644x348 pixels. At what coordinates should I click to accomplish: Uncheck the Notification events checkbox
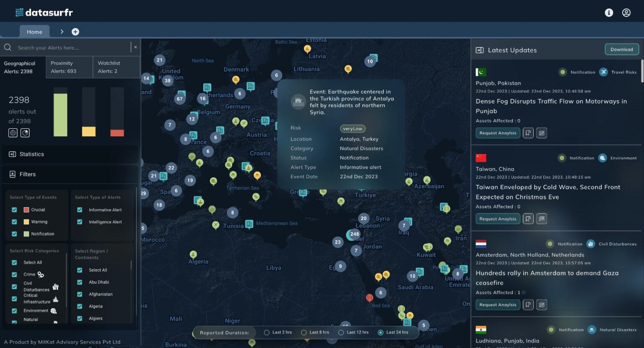tap(14, 234)
